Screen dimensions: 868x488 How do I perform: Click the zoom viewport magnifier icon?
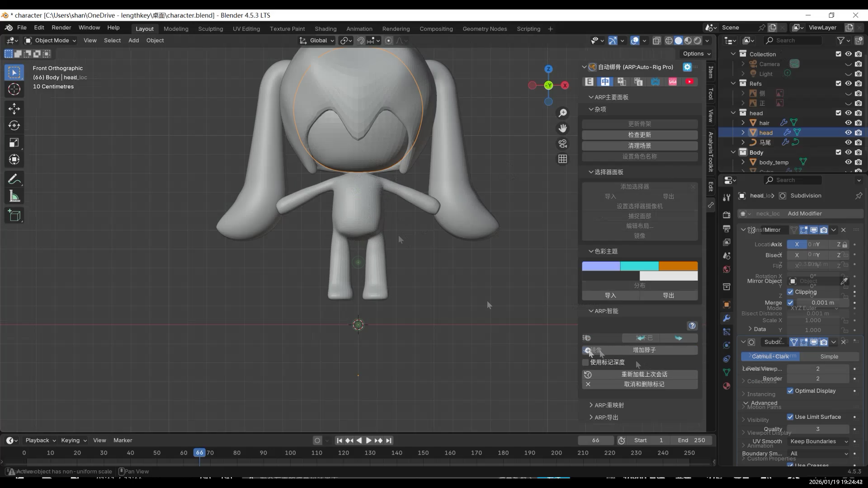click(562, 113)
